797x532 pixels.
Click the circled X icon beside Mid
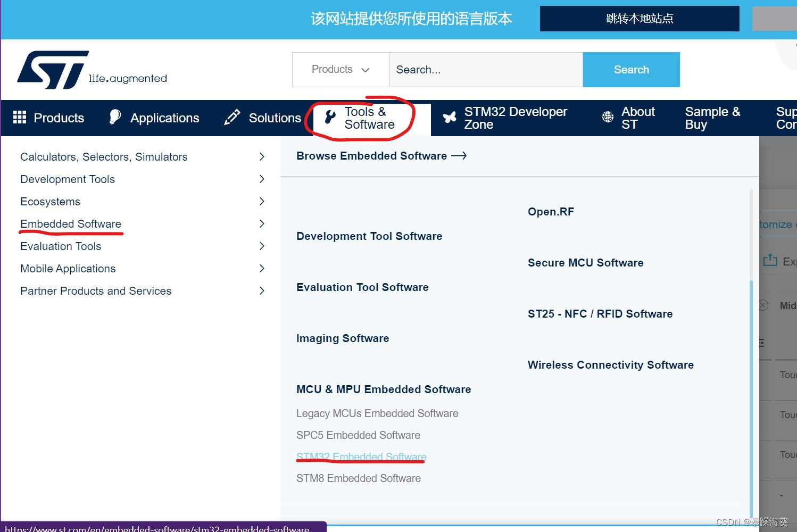pyautogui.click(x=763, y=305)
